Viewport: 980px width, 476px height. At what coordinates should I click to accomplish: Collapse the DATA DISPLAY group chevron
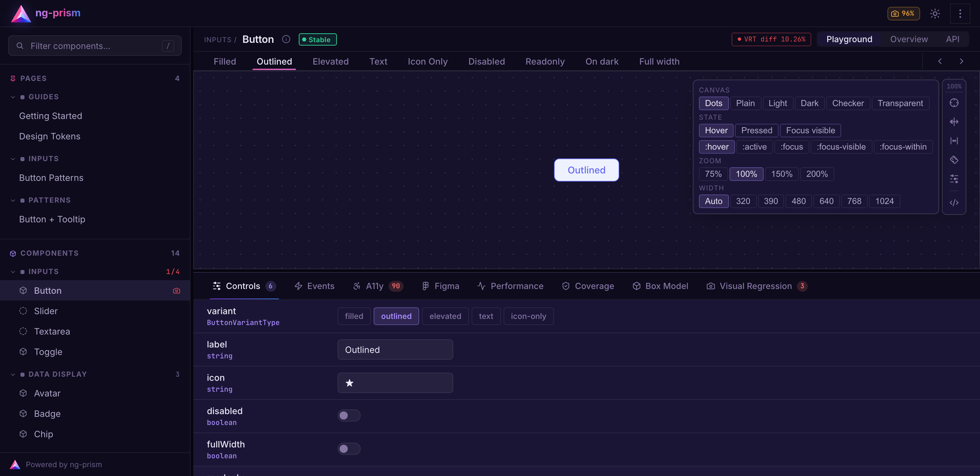click(x=13, y=374)
